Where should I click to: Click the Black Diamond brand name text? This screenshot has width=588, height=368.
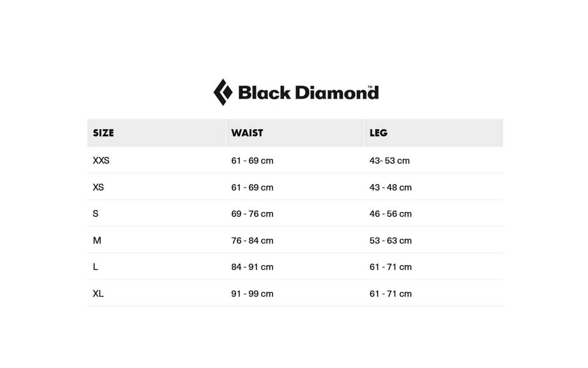point(308,93)
